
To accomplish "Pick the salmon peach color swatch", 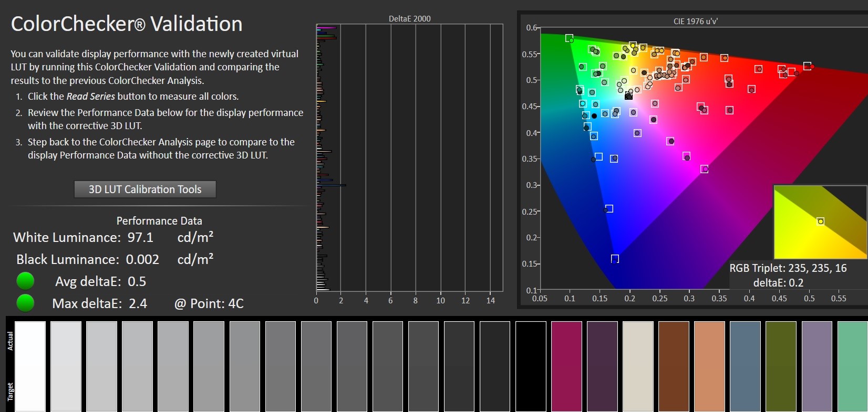I will [709, 366].
